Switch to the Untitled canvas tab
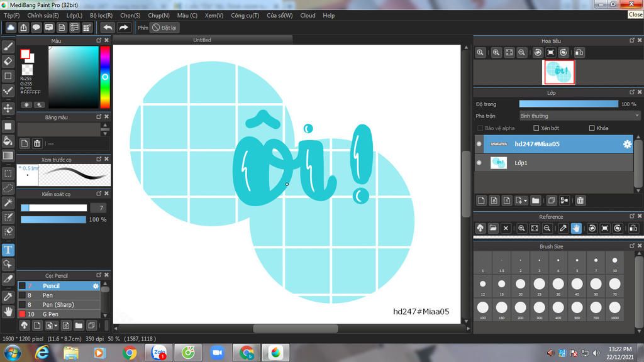644x362 pixels. click(x=202, y=40)
